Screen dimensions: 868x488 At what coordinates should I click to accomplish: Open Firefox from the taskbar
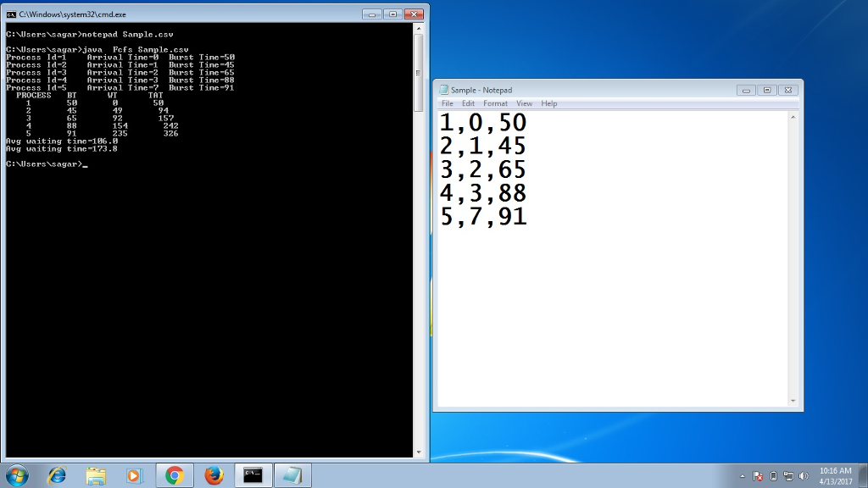(x=213, y=475)
